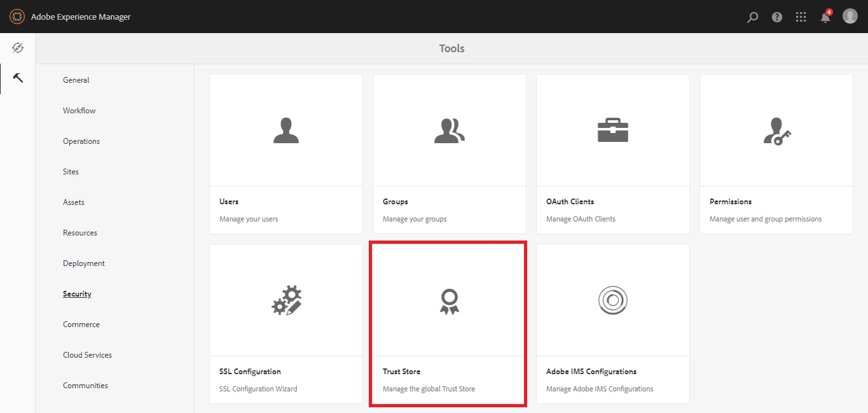Image resolution: width=868 pixels, height=413 pixels.
Task: Click the 'Tools' page heading
Action: click(452, 48)
